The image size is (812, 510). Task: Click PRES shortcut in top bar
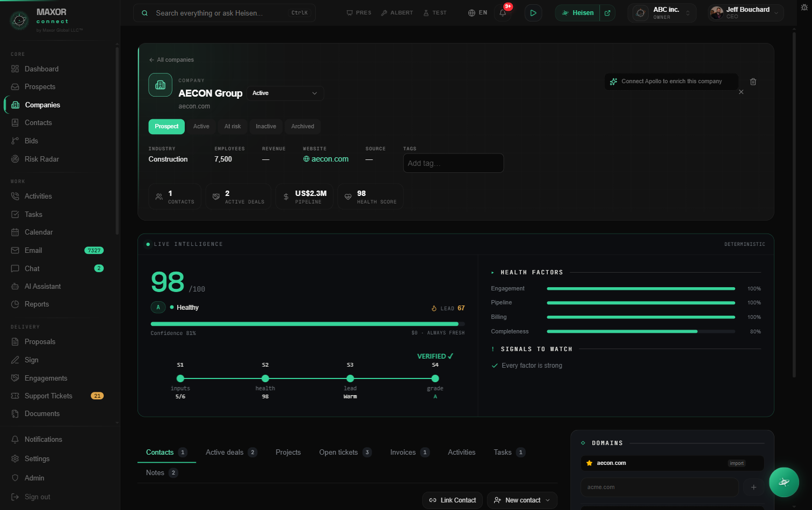pos(359,12)
